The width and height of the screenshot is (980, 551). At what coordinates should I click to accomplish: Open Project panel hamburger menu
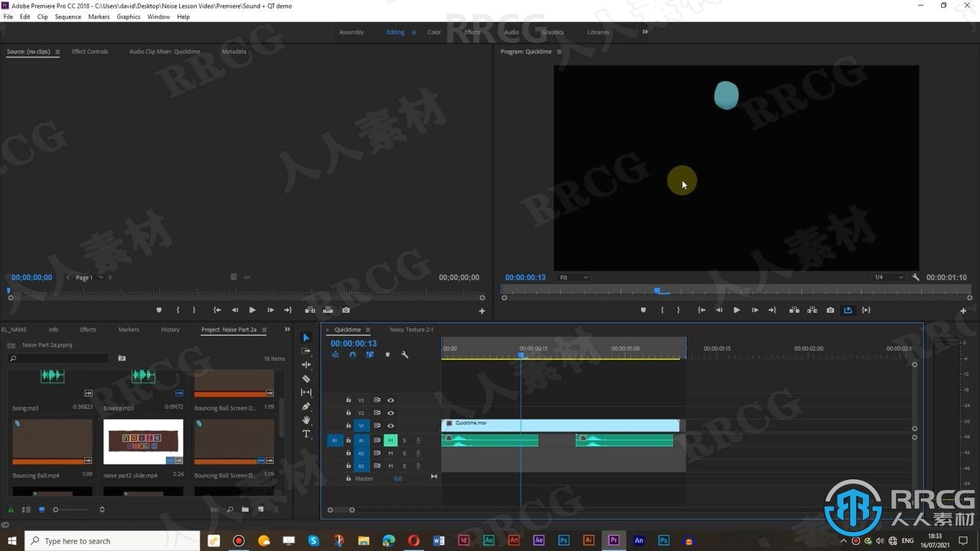(x=264, y=330)
